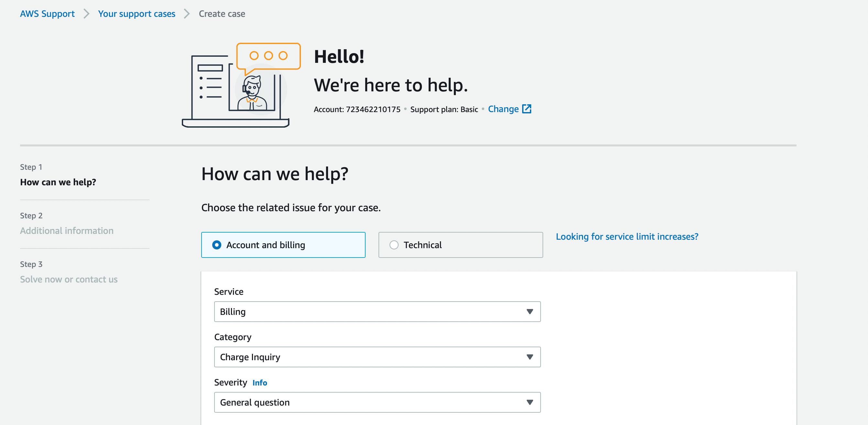Click the Category dropdown arrow icon
Image resolution: width=868 pixels, height=425 pixels.
[529, 357]
